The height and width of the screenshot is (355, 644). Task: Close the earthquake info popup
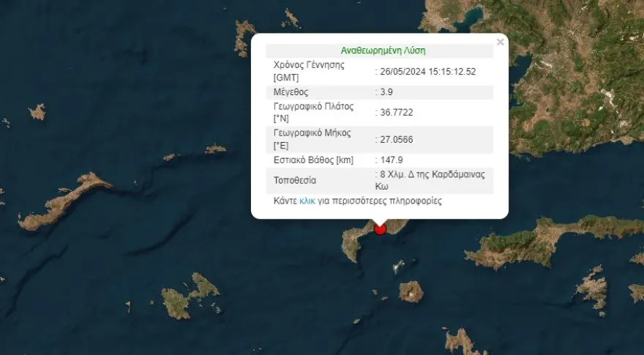coord(500,42)
